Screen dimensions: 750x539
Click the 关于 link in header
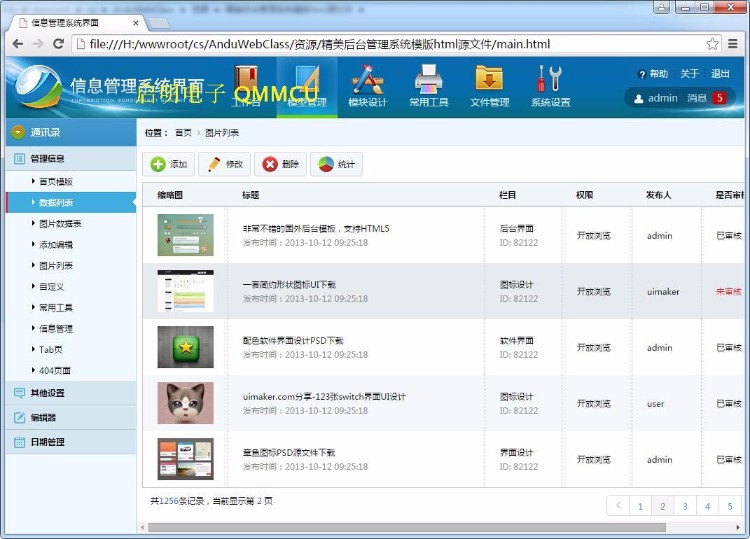tap(689, 74)
